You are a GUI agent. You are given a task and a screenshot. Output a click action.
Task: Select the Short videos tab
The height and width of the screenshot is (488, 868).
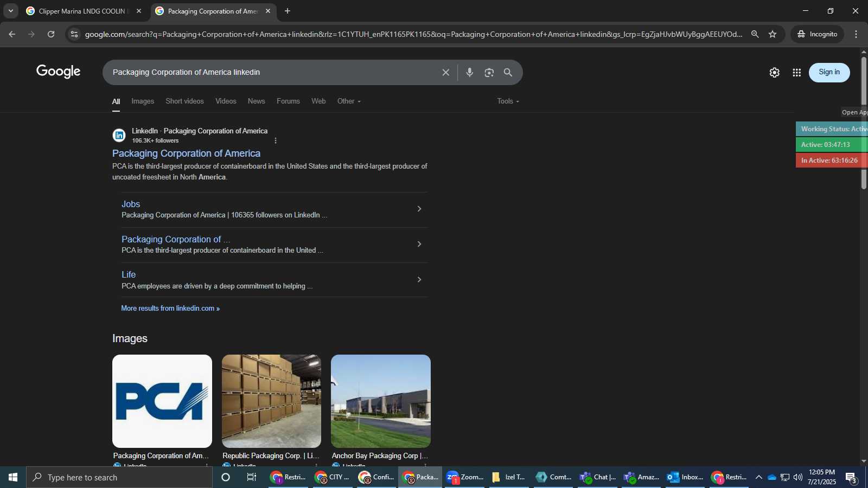184,101
